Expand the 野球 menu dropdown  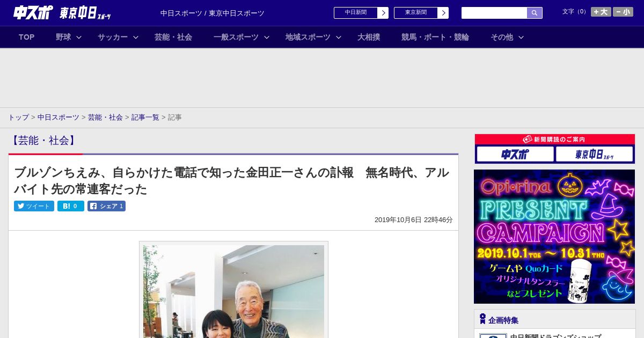pyautogui.click(x=69, y=37)
